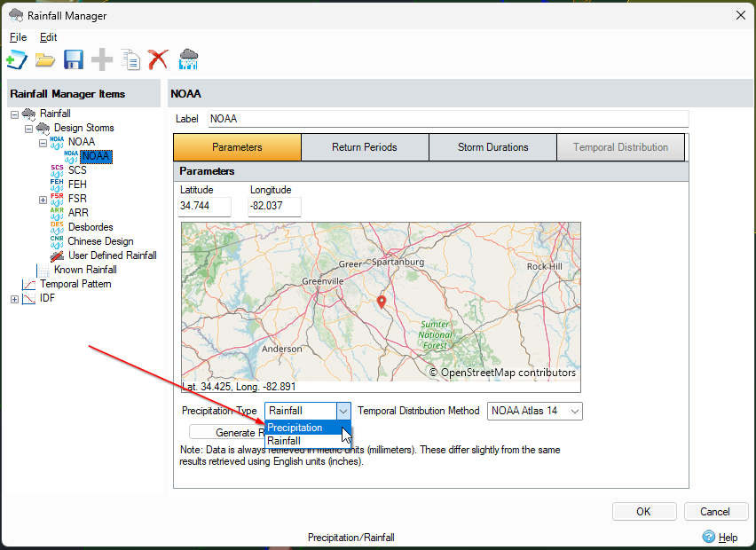Click the Desbordes design storm icon

(x=57, y=226)
